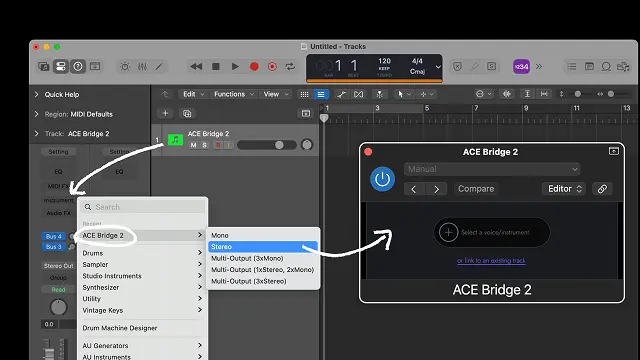Open the Manual preset dropdown
Screen dimensions: 640x360
click(492, 169)
